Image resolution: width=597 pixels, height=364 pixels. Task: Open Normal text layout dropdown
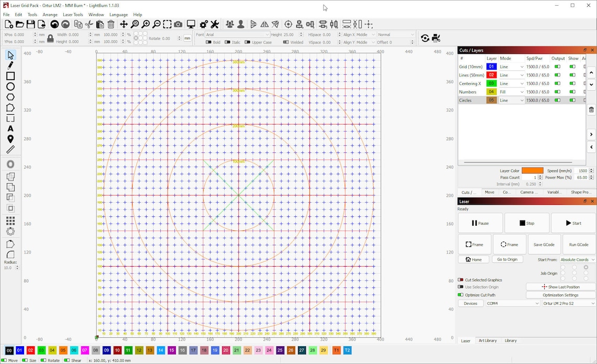point(395,35)
